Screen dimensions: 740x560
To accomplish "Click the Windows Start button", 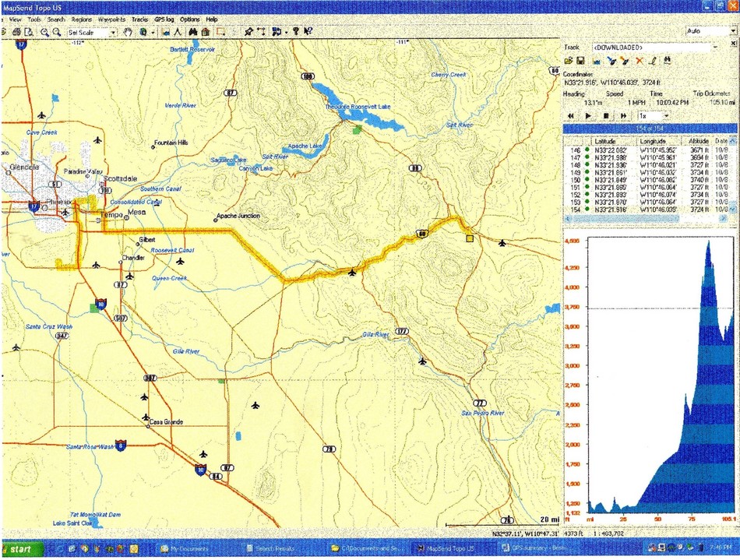I will pos(22,549).
